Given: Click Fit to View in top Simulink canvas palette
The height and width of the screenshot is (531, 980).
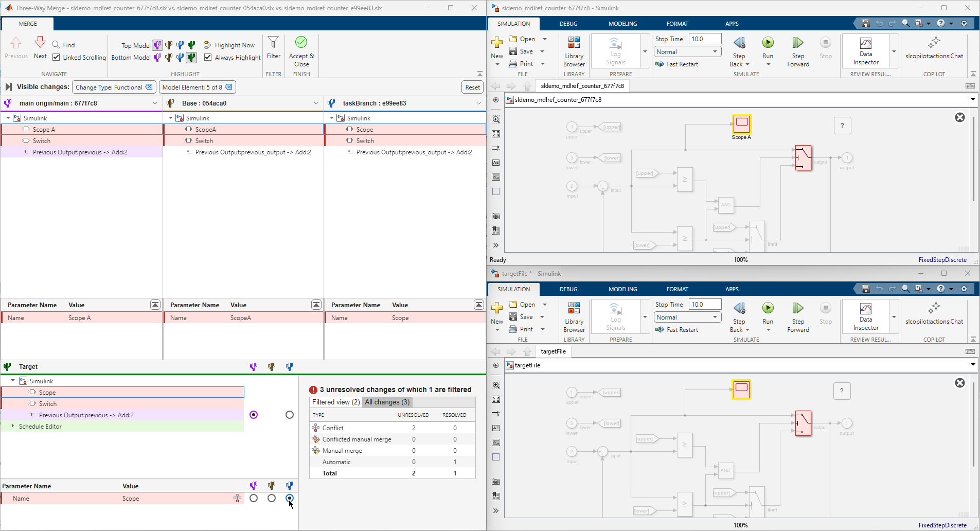Looking at the screenshot, I should click(x=496, y=134).
